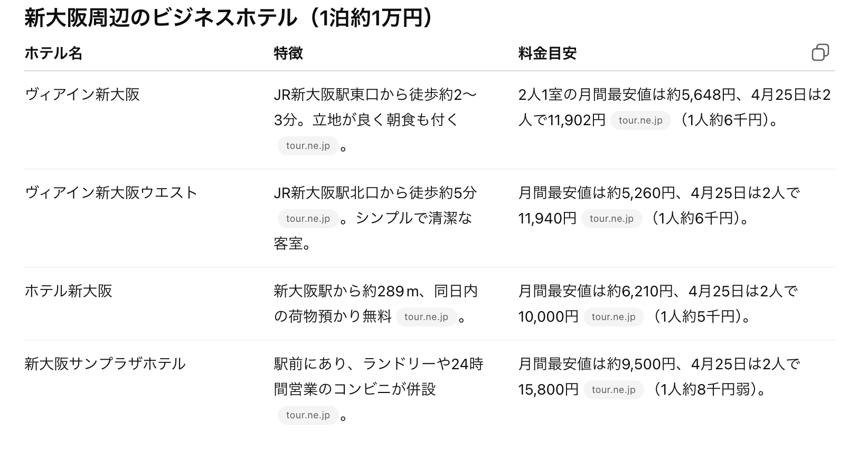Select the ヴィアイン新大阪ウエスト hotel name cell
The height and width of the screenshot is (449, 868).
click(x=111, y=193)
